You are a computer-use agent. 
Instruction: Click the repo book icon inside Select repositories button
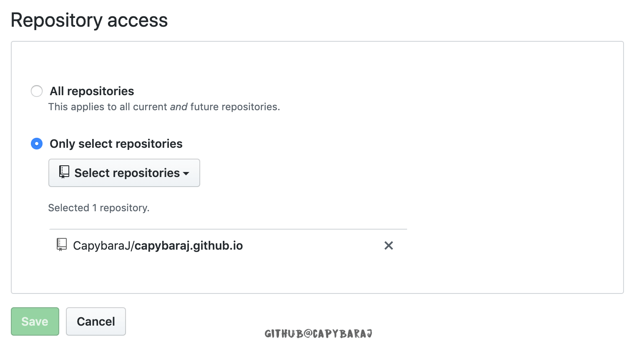64,172
